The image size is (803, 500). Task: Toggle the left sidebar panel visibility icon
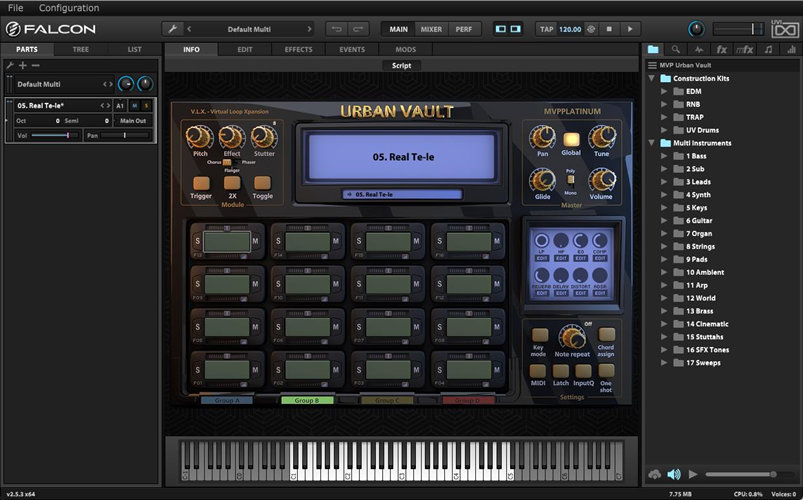(x=501, y=29)
